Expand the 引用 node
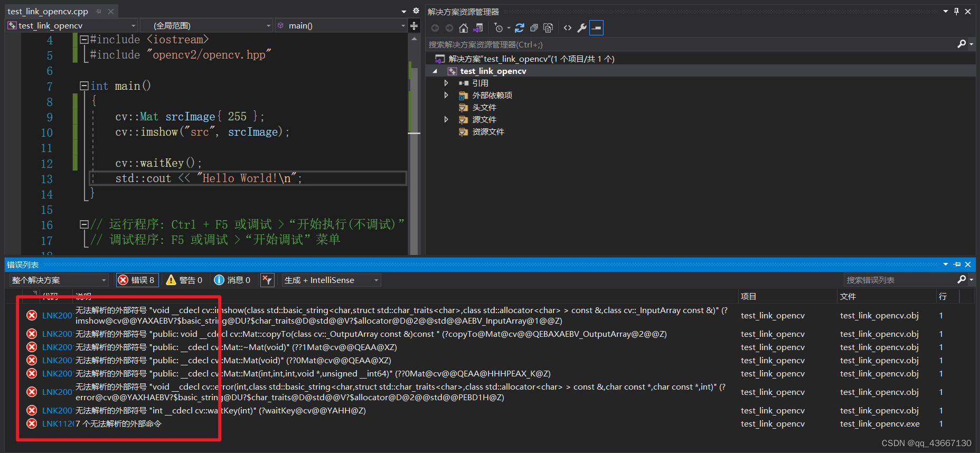Image resolution: width=980 pixels, height=453 pixels. (x=446, y=83)
